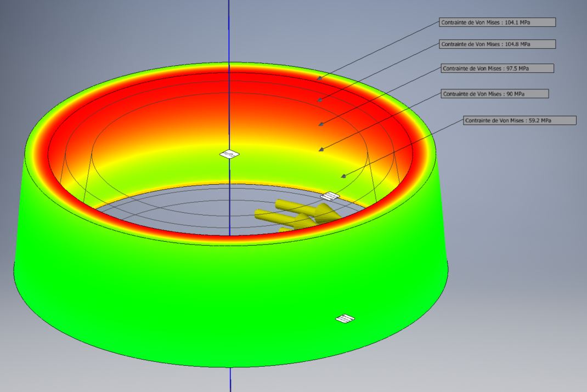Viewport: 587px width, 392px height.
Task: Select the 59.2 MPa Von Mises probe label
Action: [520, 120]
